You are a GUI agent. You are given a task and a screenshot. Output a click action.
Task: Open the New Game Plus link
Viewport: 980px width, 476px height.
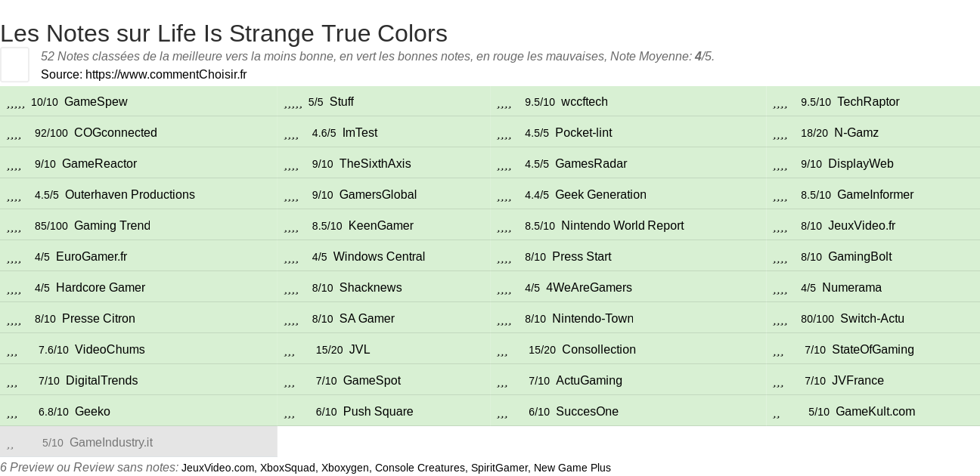point(572,468)
